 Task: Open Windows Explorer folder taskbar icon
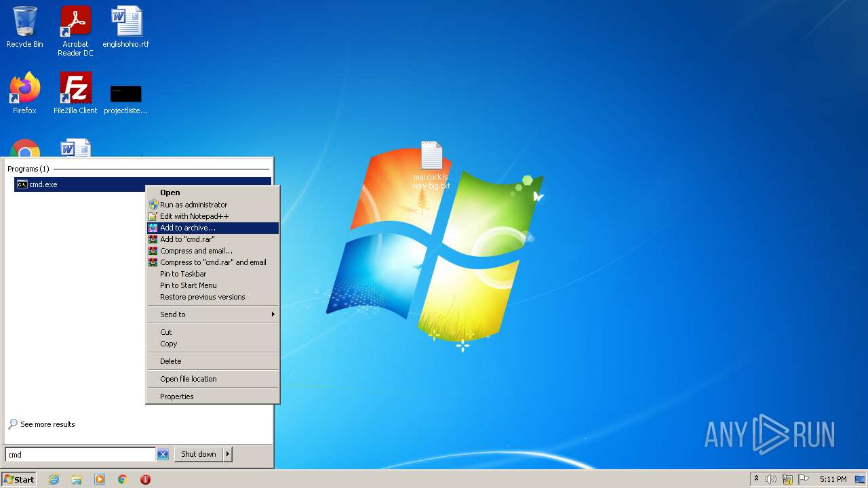(77, 479)
